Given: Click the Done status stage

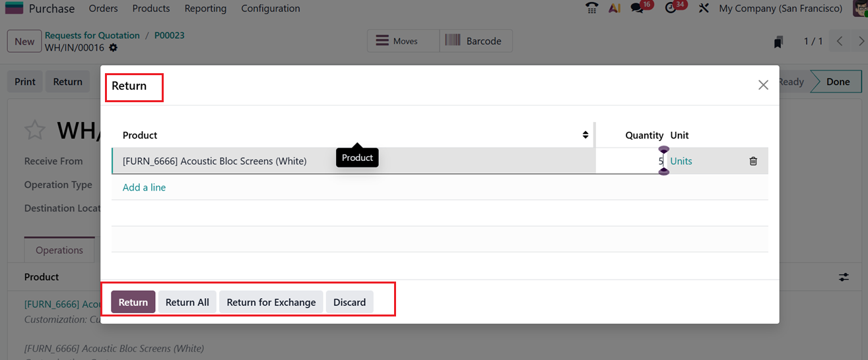Looking at the screenshot, I should 838,82.
